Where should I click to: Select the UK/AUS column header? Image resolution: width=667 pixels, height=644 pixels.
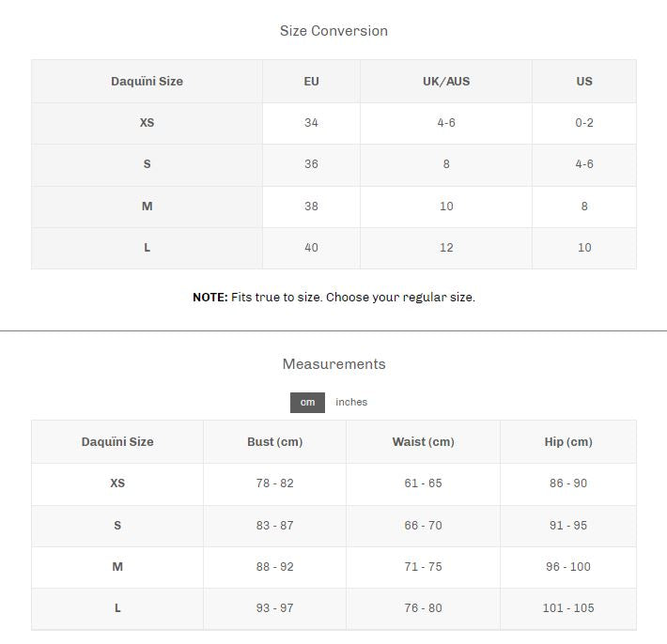coord(446,82)
